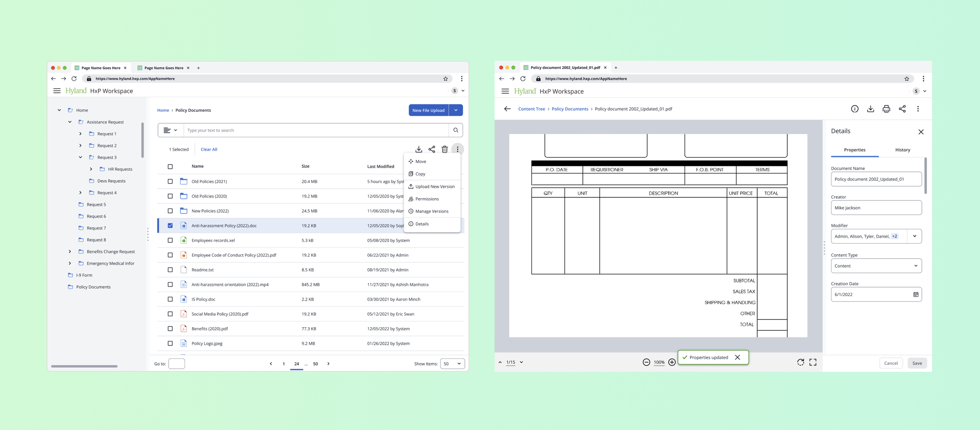Image resolution: width=980 pixels, height=430 pixels.
Task: Open info icon in document viewer header
Action: click(855, 109)
